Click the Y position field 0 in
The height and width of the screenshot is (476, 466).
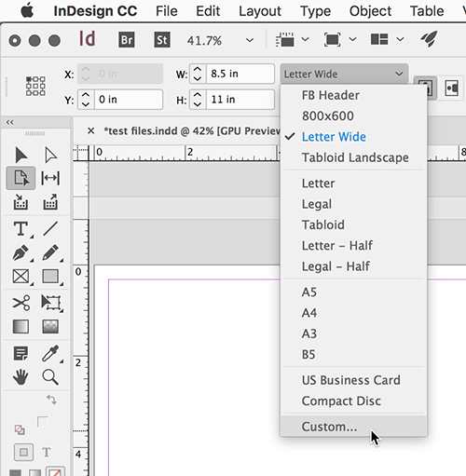129,100
